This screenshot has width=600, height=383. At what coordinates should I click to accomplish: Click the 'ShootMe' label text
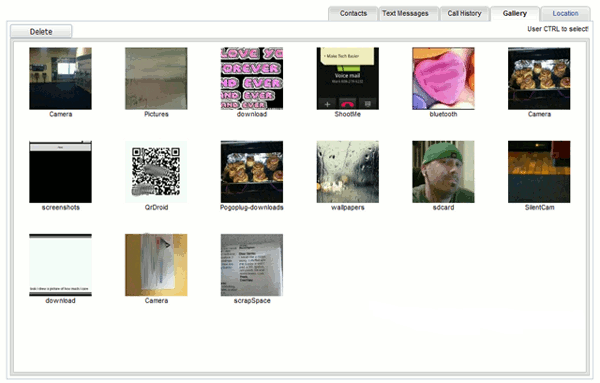click(x=347, y=114)
